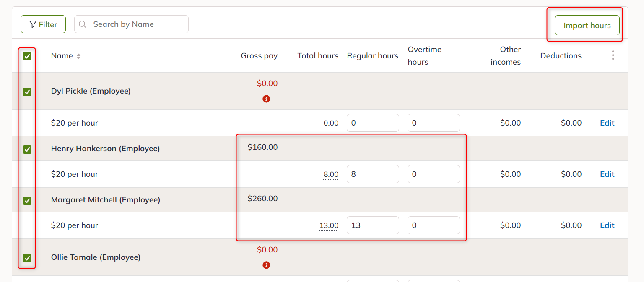Click the Other incomes column header

pyautogui.click(x=506, y=56)
